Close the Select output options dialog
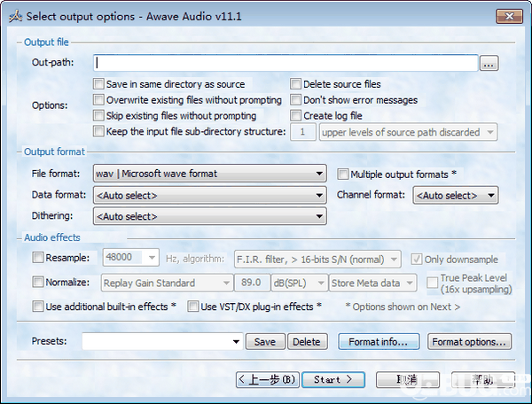This screenshot has height=404, width=532. pos(509,16)
